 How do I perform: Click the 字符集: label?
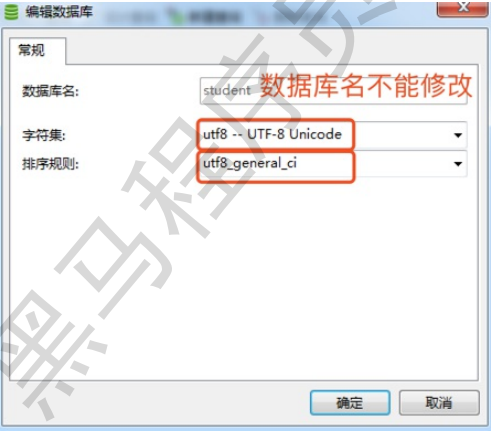[x=44, y=135]
